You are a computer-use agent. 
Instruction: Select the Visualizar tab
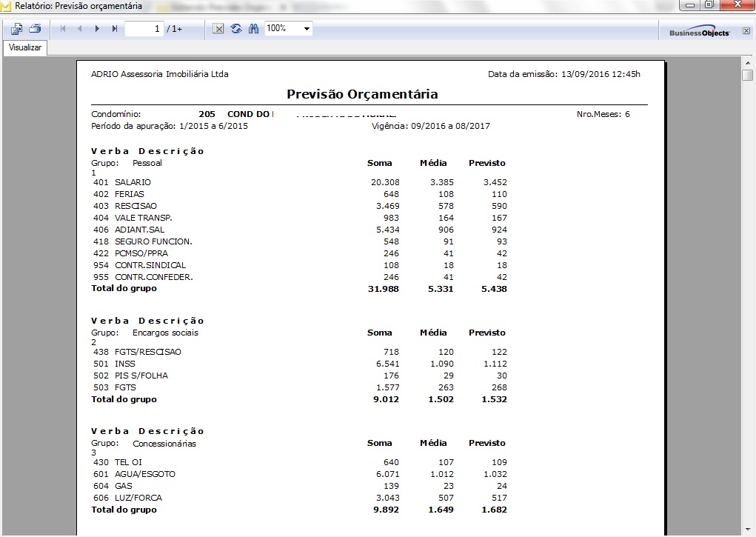[x=26, y=47]
